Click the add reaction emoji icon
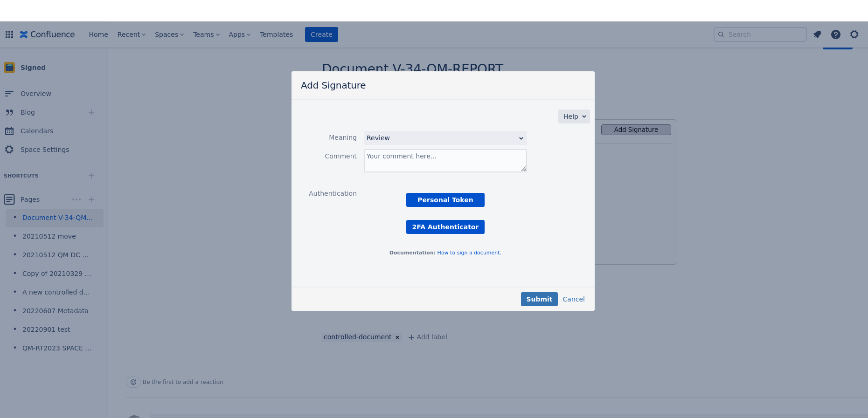868x418 pixels. tap(133, 382)
